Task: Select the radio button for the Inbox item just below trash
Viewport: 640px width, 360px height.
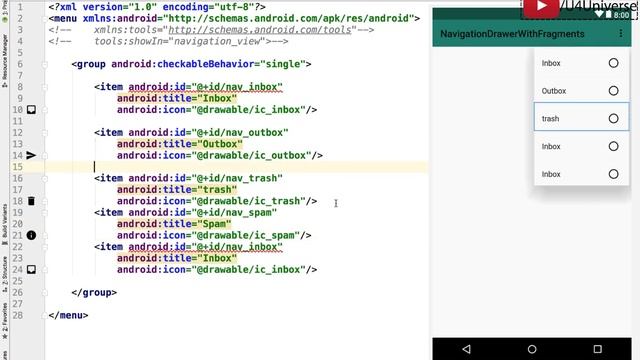Action: click(x=613, y=146)
